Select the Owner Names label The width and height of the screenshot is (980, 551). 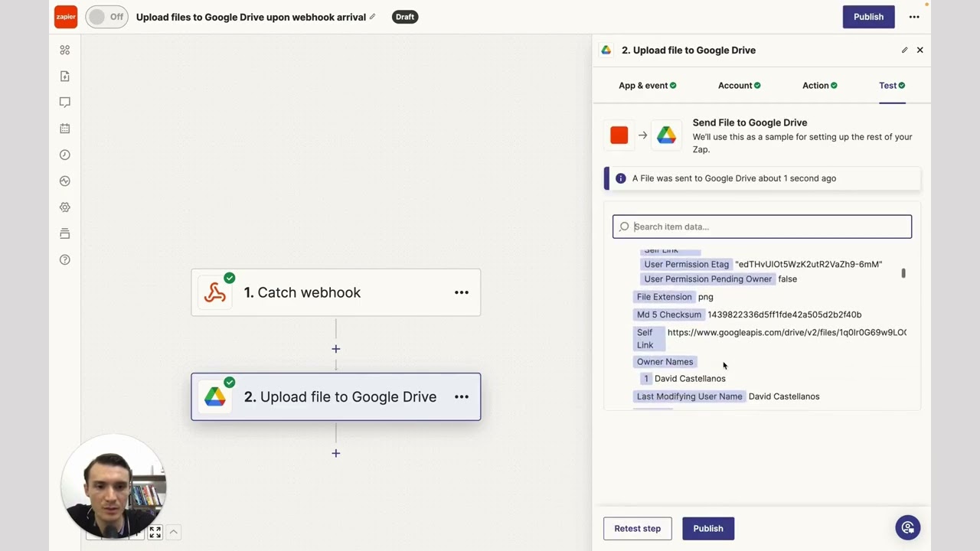tap(665, 362)
